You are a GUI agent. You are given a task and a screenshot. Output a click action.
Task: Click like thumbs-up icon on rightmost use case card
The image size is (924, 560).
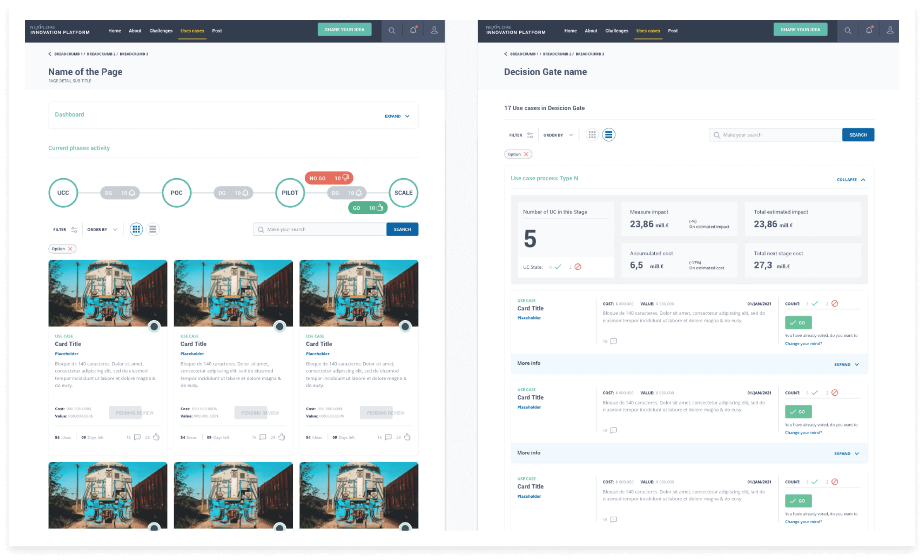(407, 437)
